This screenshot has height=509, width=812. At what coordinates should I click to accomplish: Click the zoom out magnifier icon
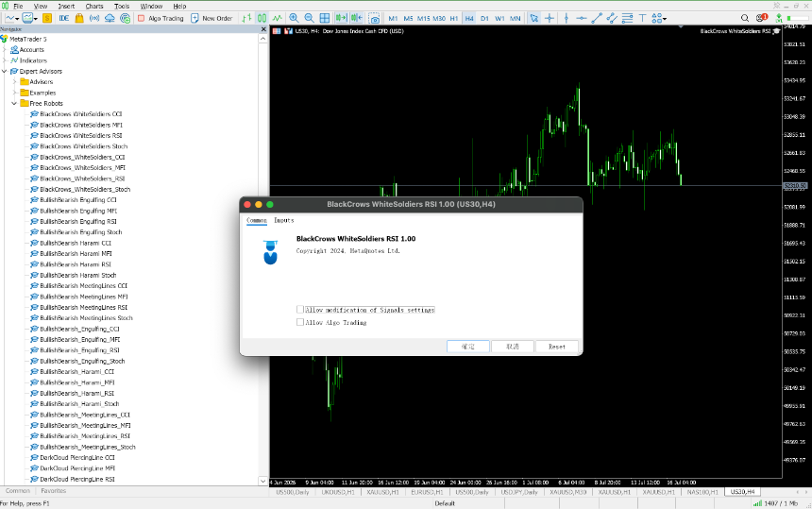click(309, 18)
